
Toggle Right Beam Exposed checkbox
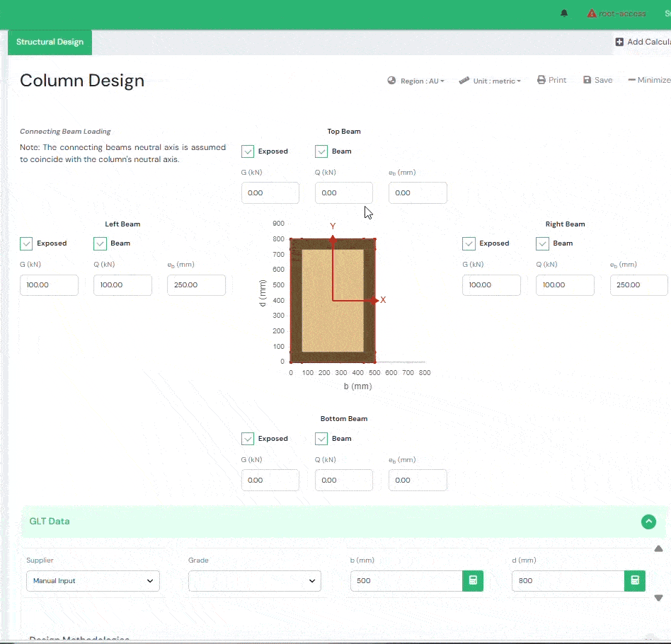click(x=469, y=243)
